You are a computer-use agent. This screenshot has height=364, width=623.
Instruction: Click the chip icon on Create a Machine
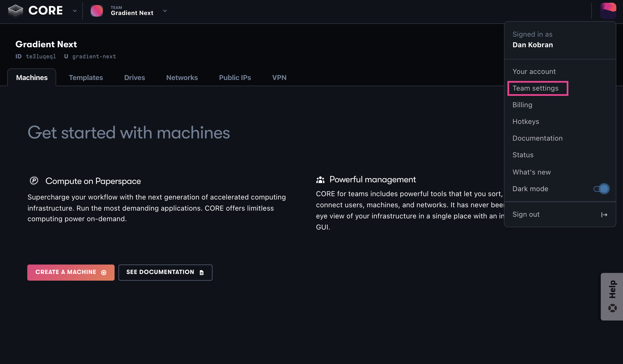point(104,272)
